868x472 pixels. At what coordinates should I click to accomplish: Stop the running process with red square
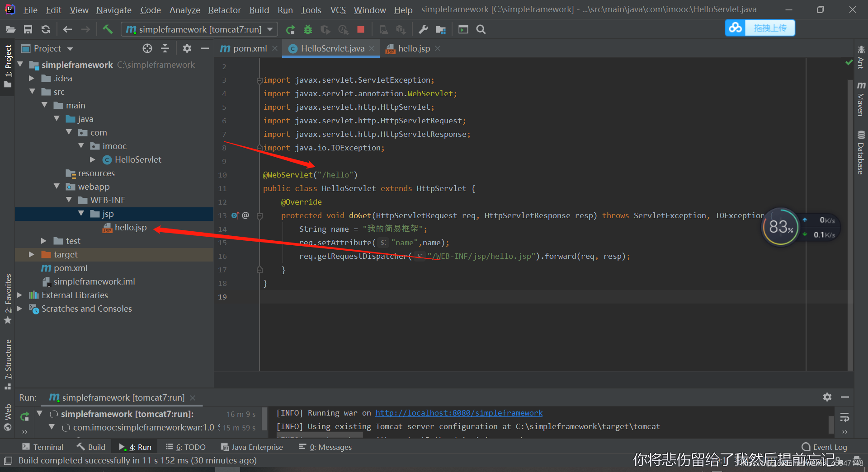tap(360, 29)
